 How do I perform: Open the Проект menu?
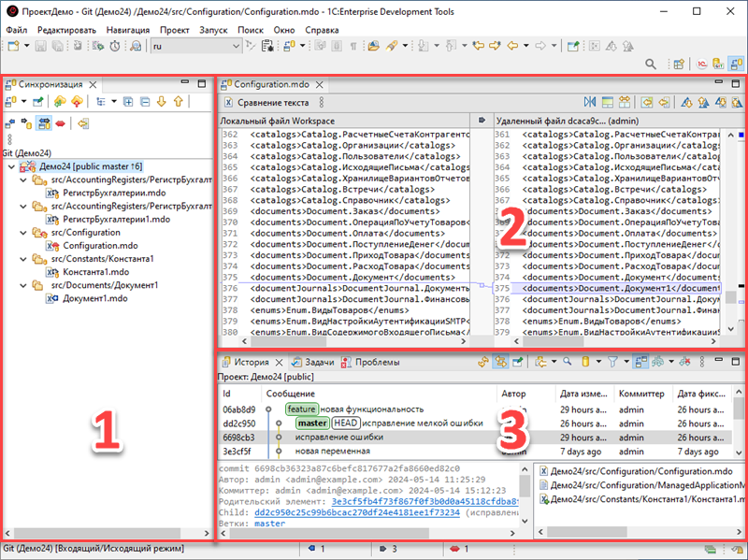pyautogui.click(x=175, y=29)
